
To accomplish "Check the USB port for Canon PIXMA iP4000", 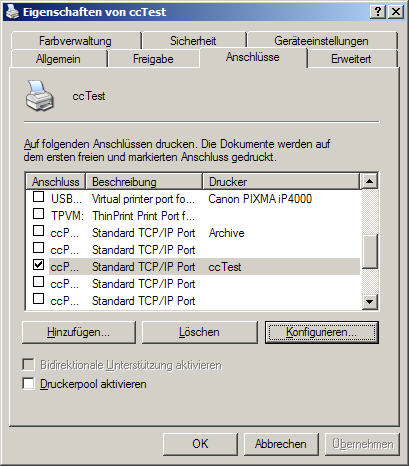I will [x=38, y=197].
